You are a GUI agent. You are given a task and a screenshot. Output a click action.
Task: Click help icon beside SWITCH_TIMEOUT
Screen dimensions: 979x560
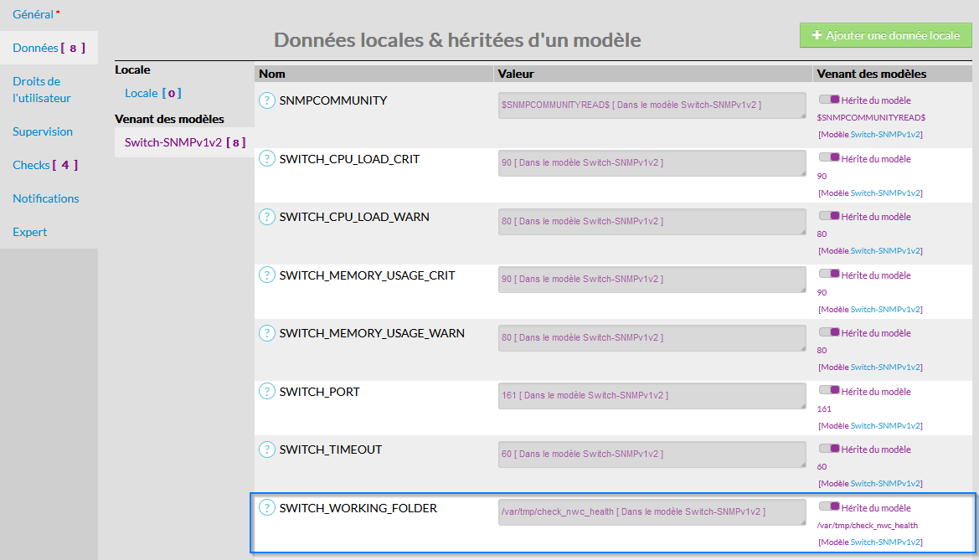pos(267,450)
